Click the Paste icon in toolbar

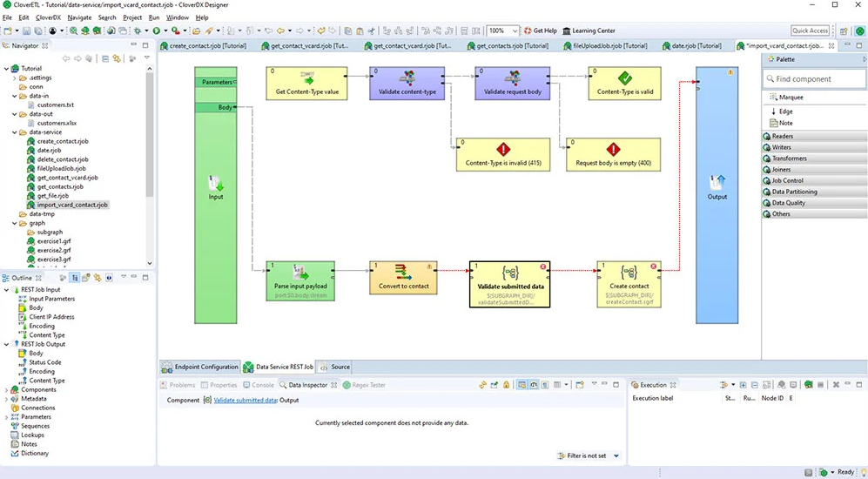(x=360, y=31)
